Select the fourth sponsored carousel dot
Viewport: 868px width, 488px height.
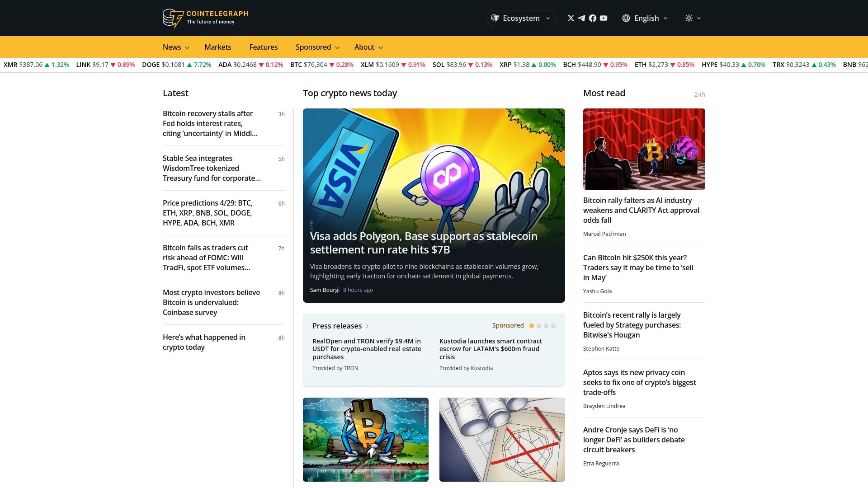(x=553, y=326)
